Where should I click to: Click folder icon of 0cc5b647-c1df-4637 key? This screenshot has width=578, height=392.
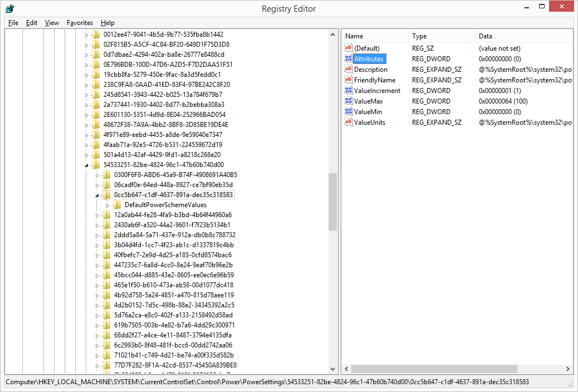107,195
